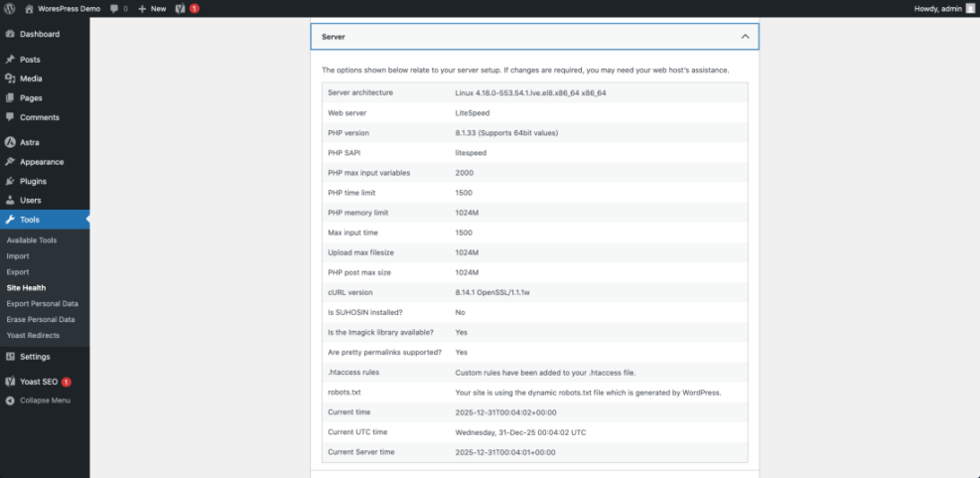Viewport: 980px width, 478px height.
Task: Open the Dashboard menu
Action: [x=45, y=34]
